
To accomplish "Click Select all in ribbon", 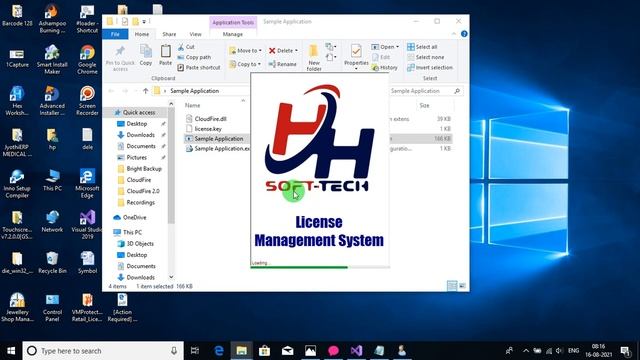I will click(x=422, y=47).
